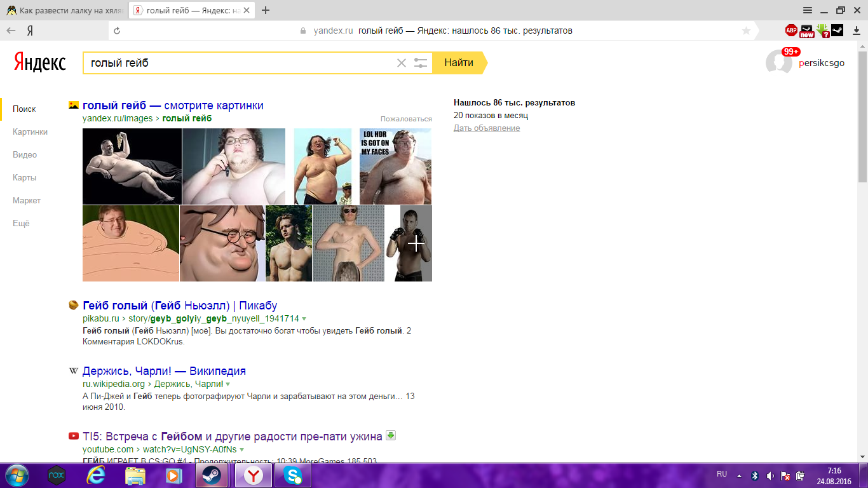Clear the search query with the X icon

click(x=401, y=63)
